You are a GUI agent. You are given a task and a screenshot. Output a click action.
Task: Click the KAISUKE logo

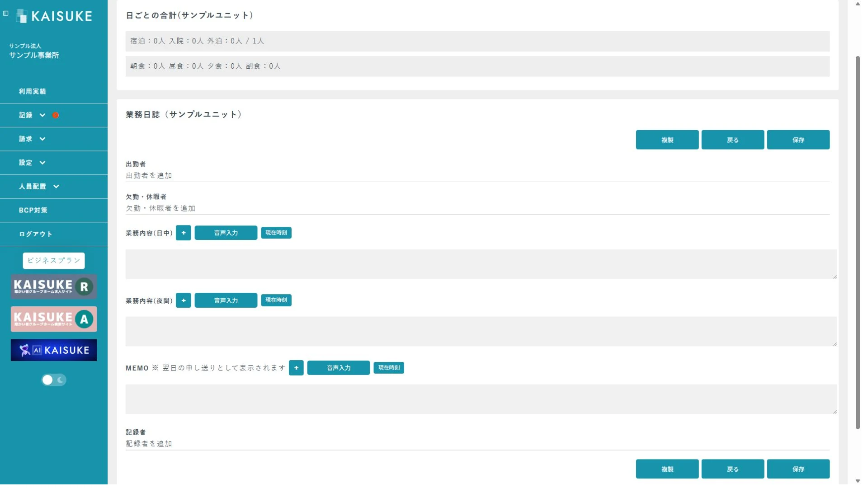[x=54, y=16]
